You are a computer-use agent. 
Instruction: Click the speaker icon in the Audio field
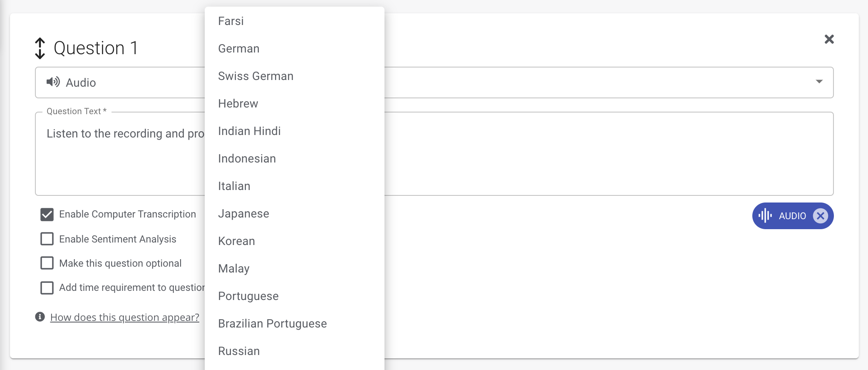coord(53,82)
